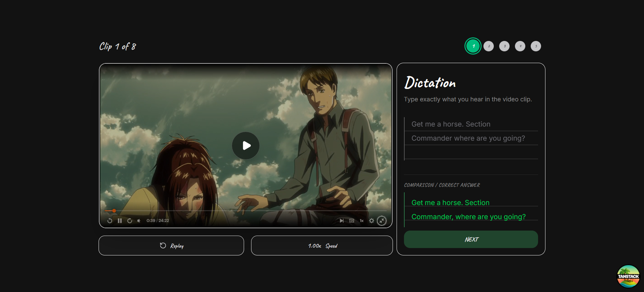
Task: Click the "Dictation" title
Action: pos(430,83)
